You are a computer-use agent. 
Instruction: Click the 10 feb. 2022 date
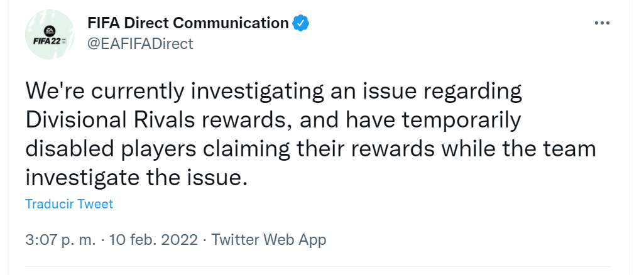(x=153, y=240)
